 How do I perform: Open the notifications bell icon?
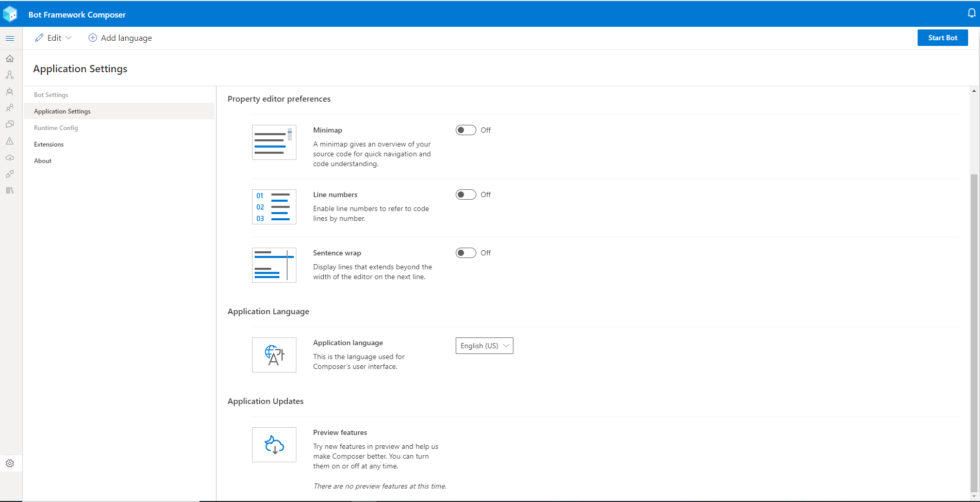971,13
